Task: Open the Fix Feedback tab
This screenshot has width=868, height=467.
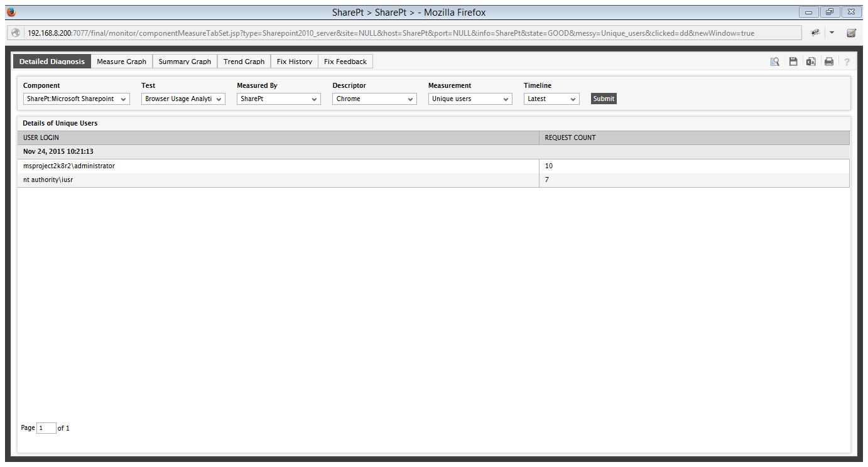Action: (x=345, y=62)
